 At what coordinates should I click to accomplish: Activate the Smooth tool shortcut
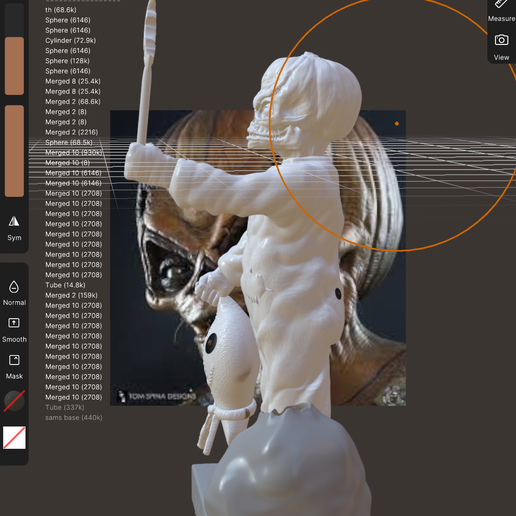coord(14,330)
